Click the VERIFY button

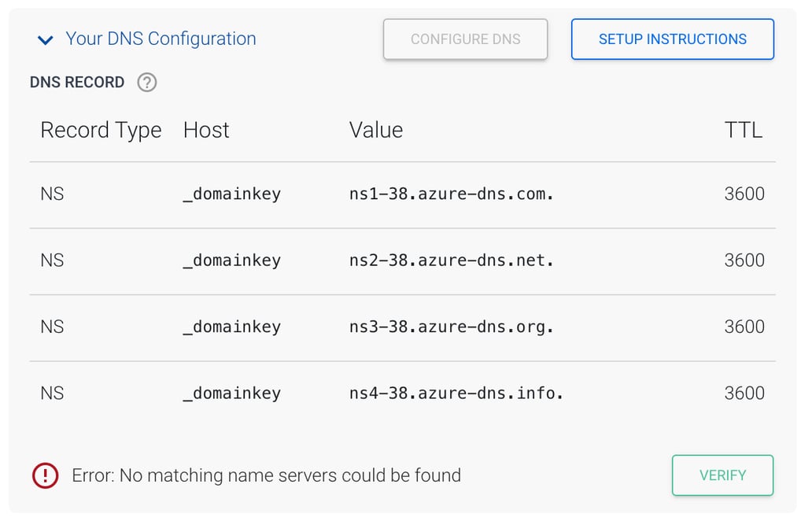coord(722,475)
